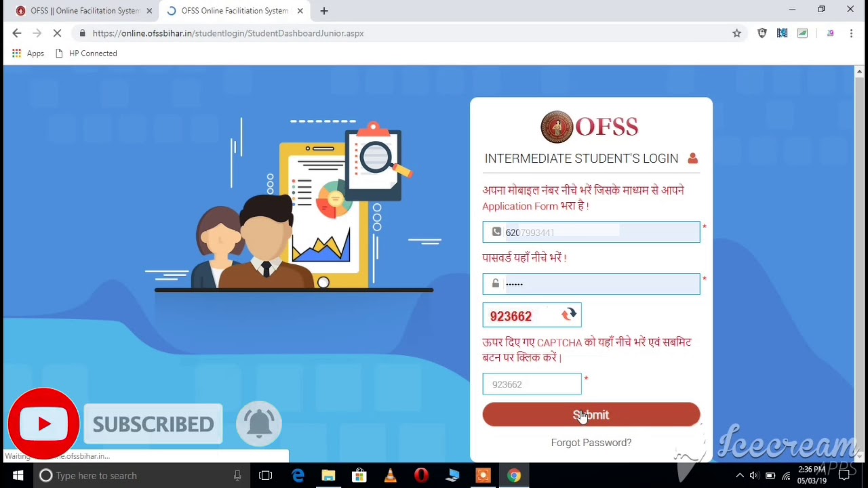Open a new browser tab
The height and width of the screenshot is (488, 868).
coord(324,11)
